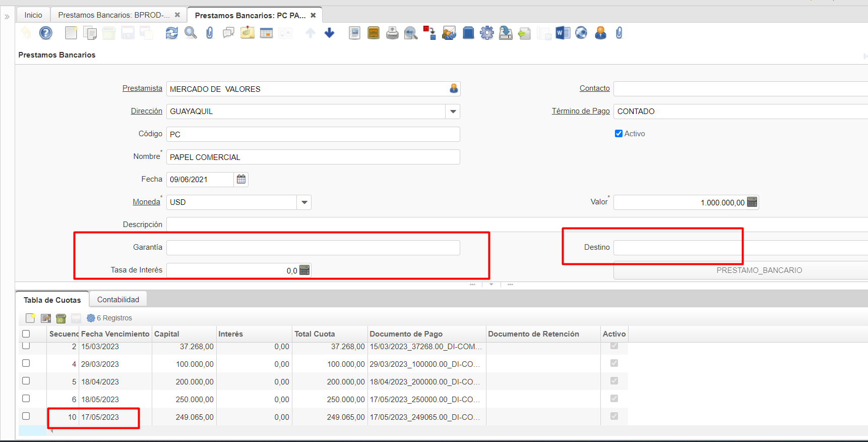Screen dimensions: 868x442
Task: Click the Word export icon
Action: pos(562,33)
